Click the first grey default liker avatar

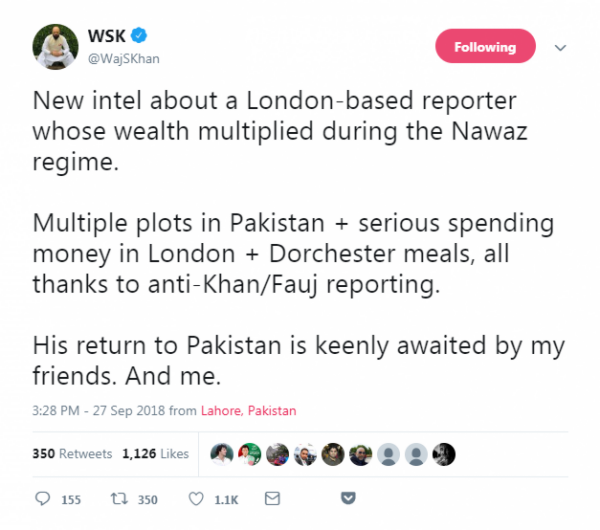[x=389, y=454]
